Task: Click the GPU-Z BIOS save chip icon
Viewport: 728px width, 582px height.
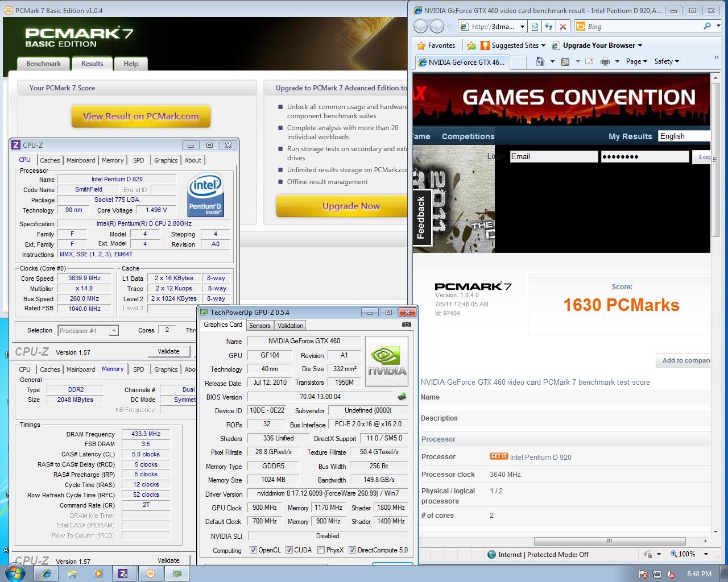Action: point(402,397)
